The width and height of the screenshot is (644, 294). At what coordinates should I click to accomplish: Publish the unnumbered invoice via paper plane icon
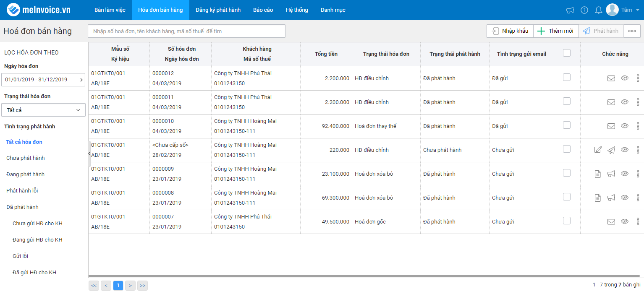[x=611, y=150]
